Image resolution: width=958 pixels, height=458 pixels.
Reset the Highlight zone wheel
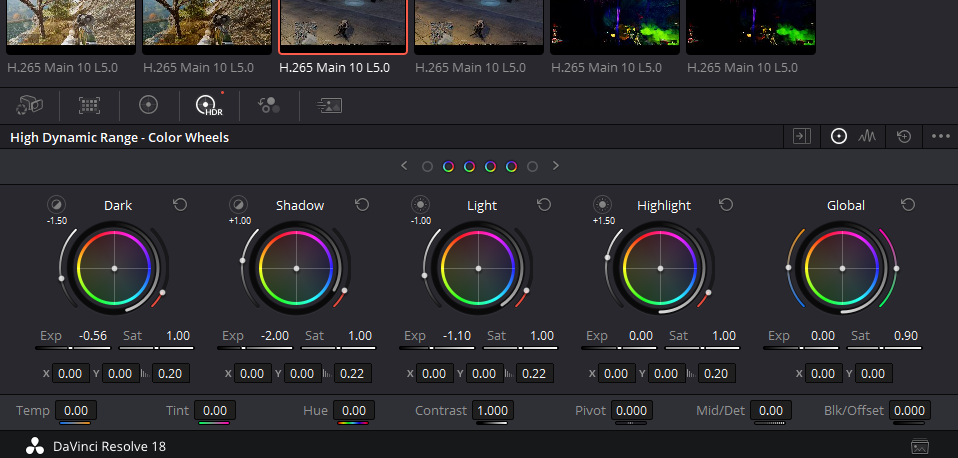pyautogui.click(x=726, y=204)
